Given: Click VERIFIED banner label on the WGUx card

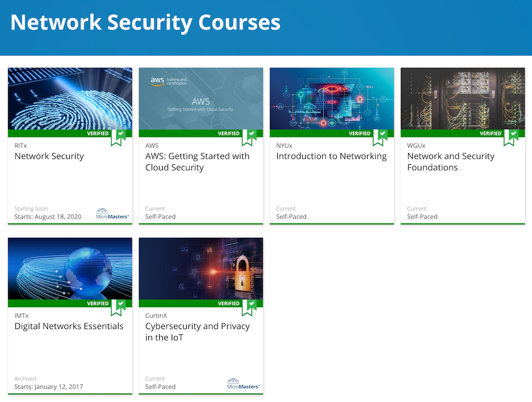Looking at the screenshot, I should (491, 133).
